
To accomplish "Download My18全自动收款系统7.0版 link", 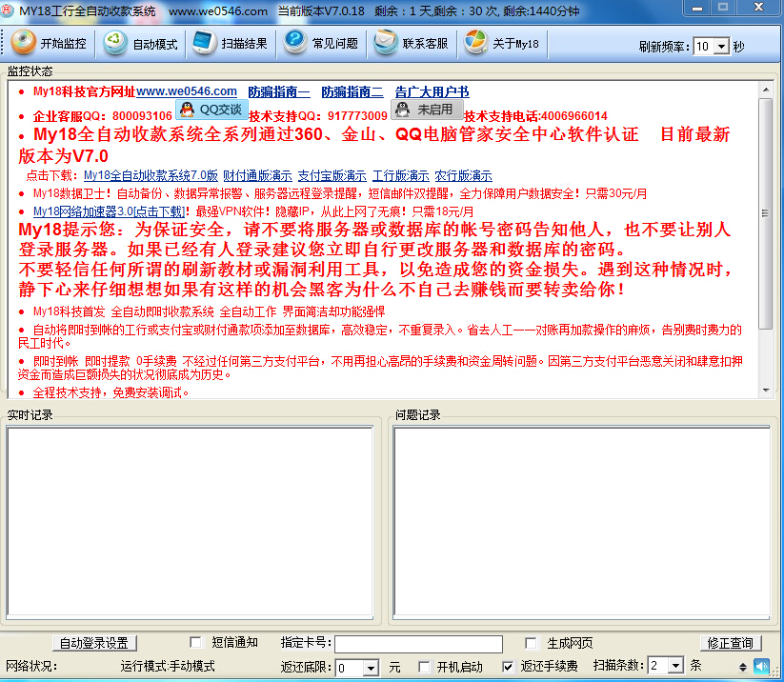I will pos(151,175).
